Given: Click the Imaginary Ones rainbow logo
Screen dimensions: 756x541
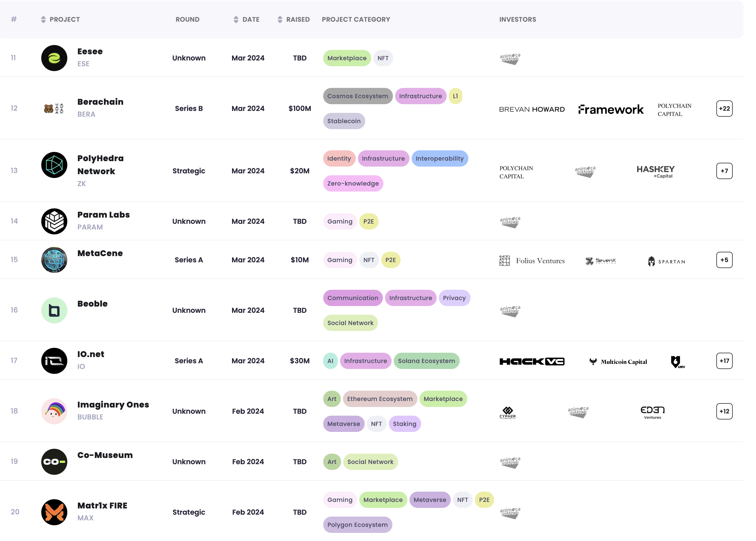Looking at the screenshot, I should (54, 411).
